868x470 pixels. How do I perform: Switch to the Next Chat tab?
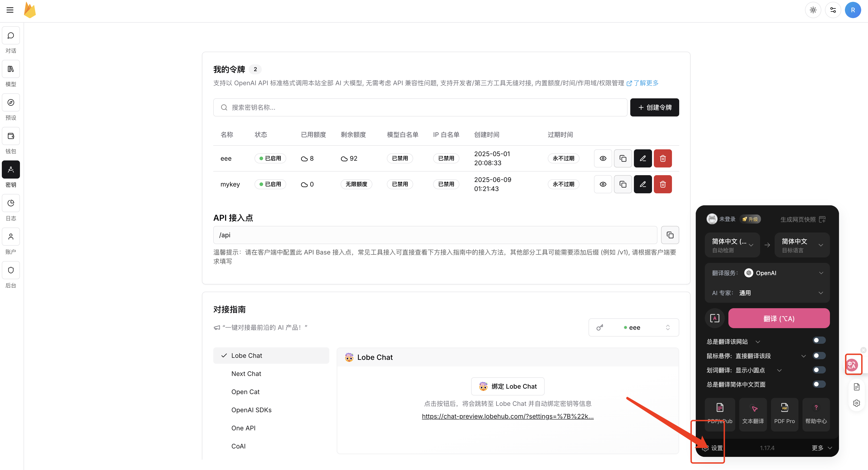[246, 373]
